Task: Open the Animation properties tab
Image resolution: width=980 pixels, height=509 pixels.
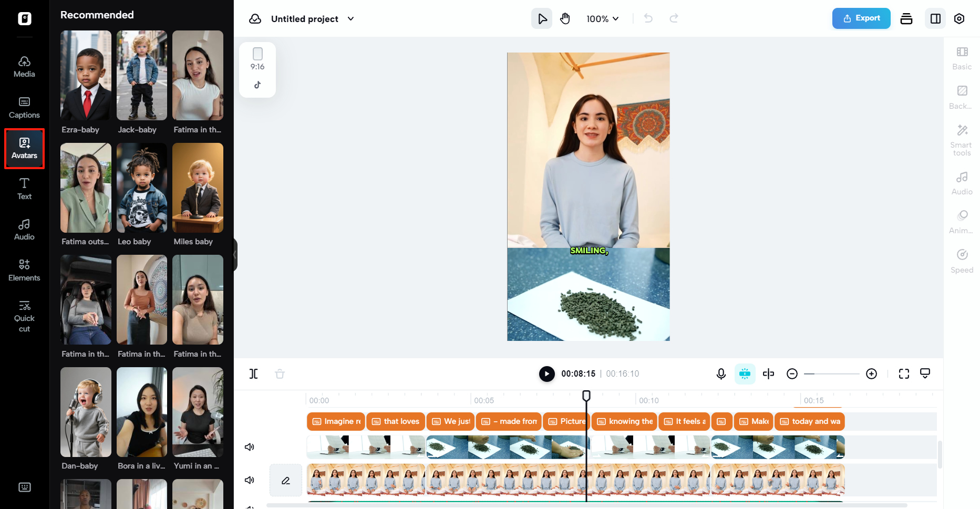Action: 962,222
